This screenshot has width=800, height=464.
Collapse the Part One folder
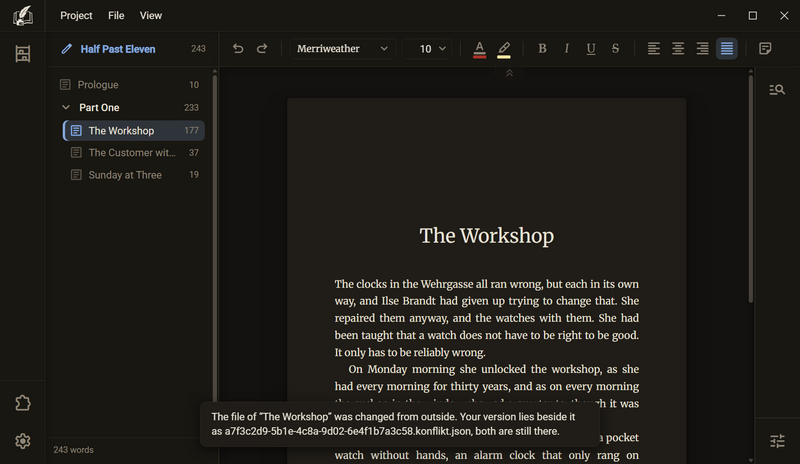[x=66, y=107]
